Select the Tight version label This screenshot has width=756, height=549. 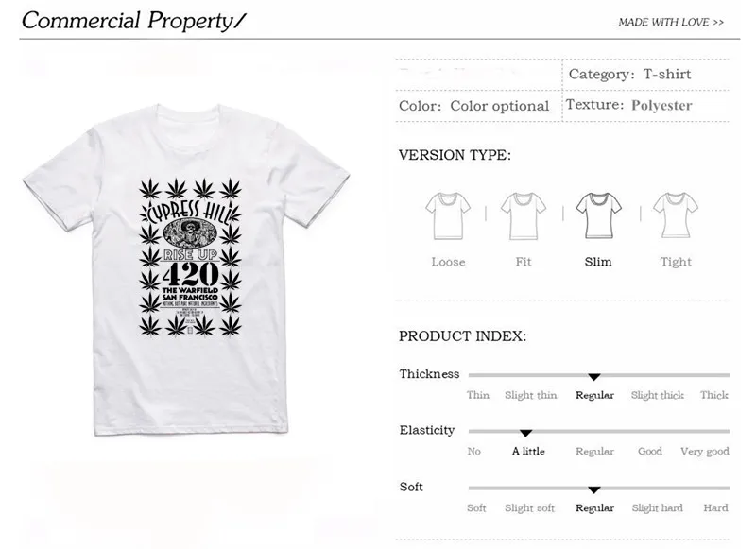(676, 262)
